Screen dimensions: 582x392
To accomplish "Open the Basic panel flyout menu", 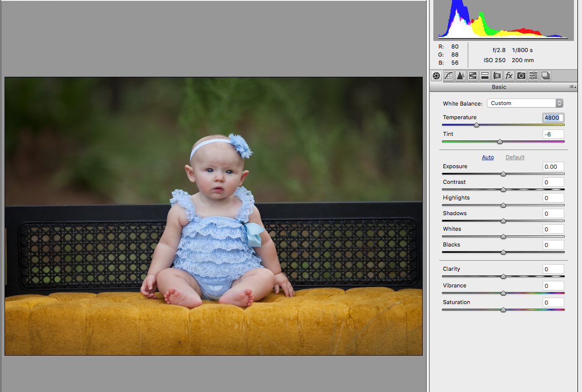I will [x=573, y=87].
